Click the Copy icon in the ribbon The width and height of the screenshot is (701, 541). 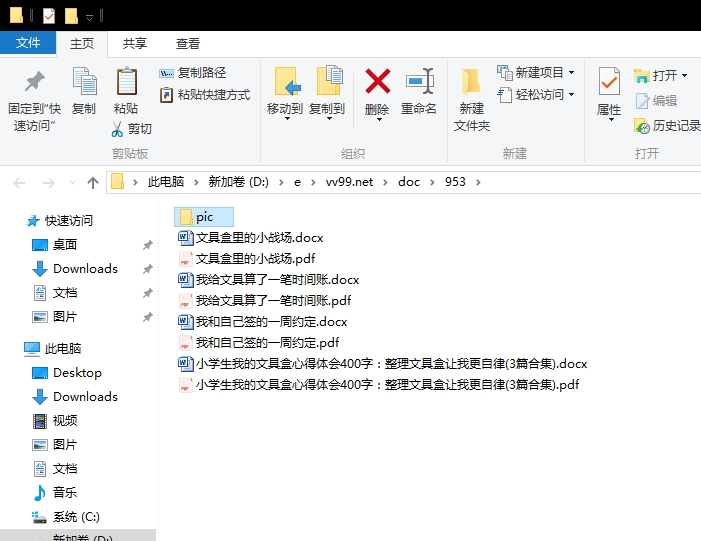(x=84, y=81)
